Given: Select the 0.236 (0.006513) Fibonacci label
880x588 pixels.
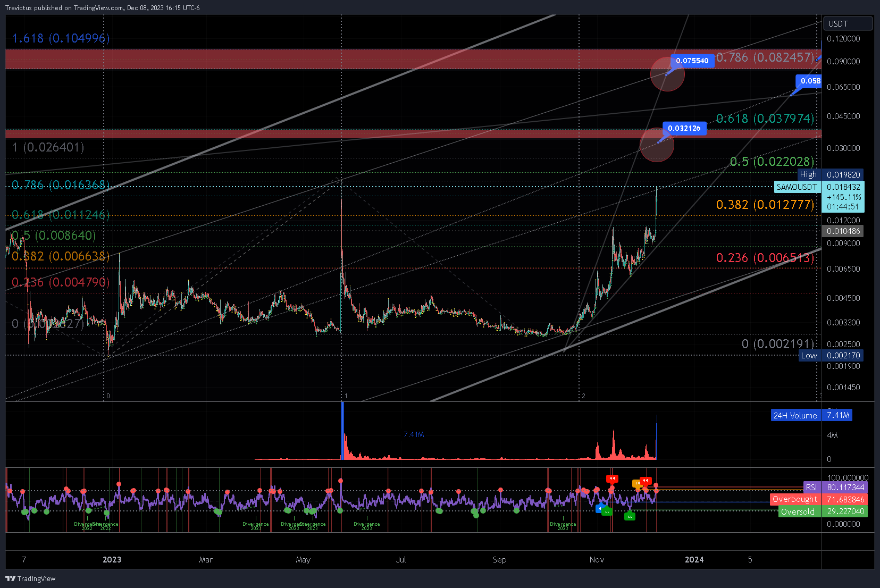Looking at the screenshot, I should click(x=765, y=258).
